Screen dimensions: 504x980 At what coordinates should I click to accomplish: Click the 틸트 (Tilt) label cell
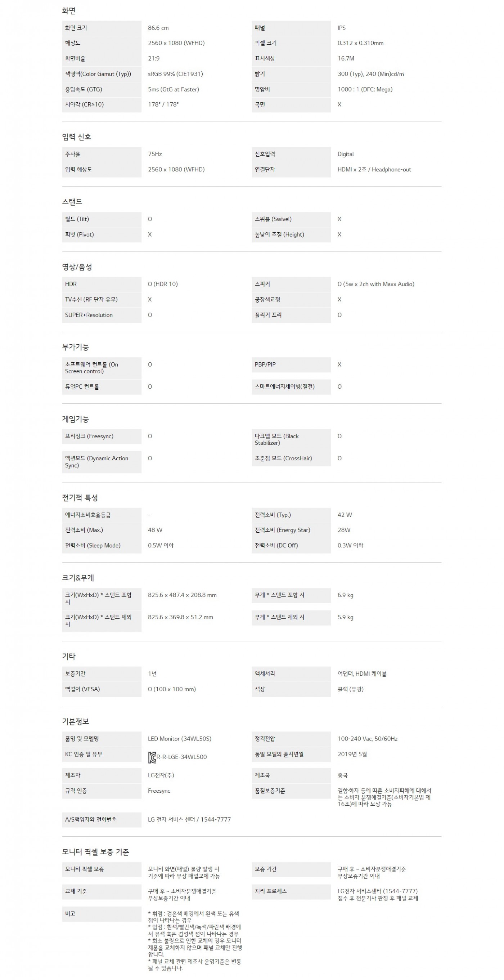[x=101, y=219]
